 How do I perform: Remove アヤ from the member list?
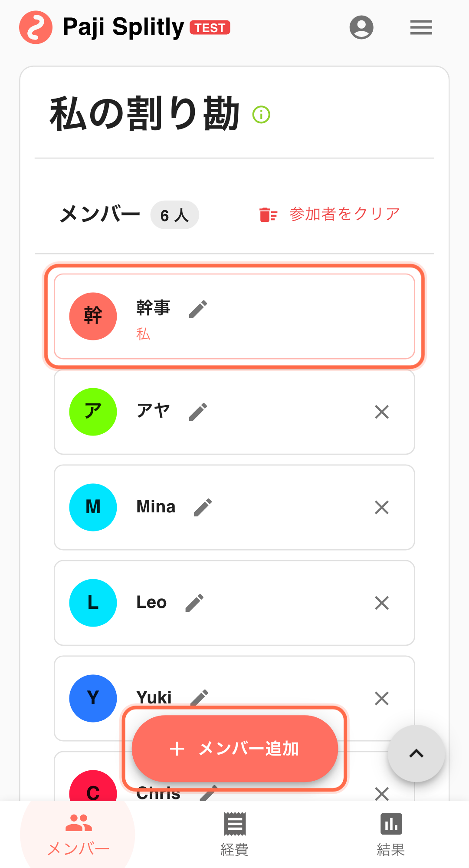click(381, 412)
